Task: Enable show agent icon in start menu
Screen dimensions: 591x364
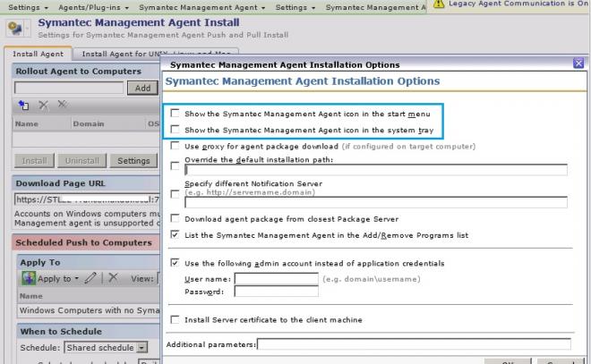Action: coord(175,113)
